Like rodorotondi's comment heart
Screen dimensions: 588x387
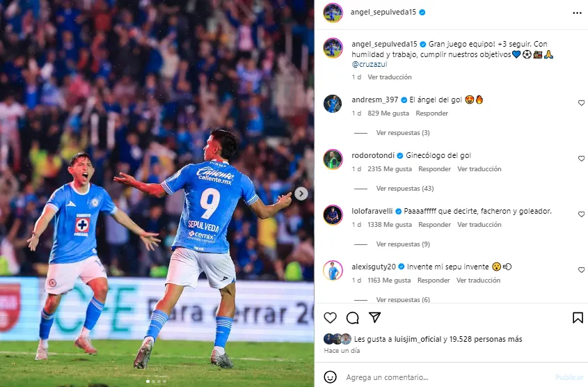[x=581, y=159]
